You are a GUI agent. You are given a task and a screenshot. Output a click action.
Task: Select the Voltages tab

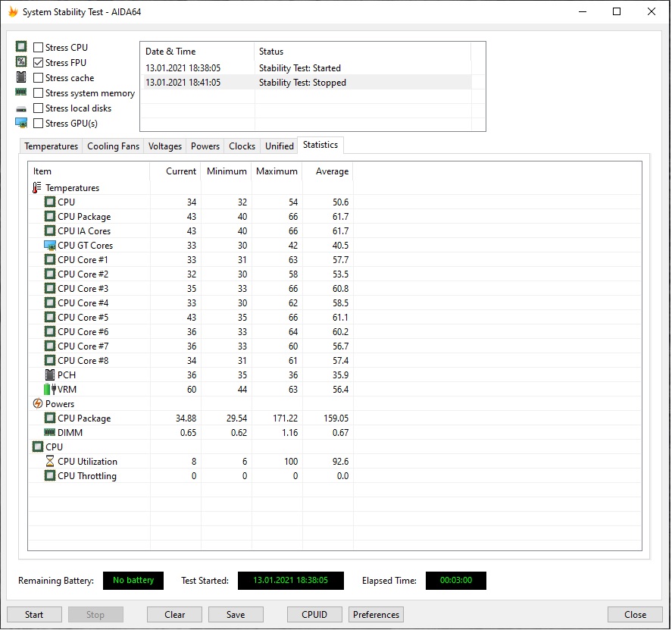(165, 146)
